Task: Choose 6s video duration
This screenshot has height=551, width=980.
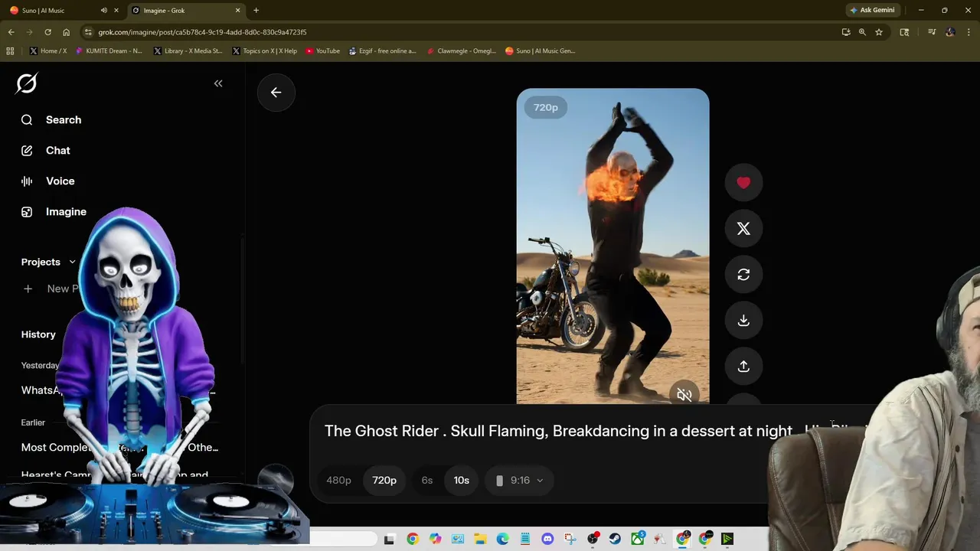Action: [x=427, y=480]
